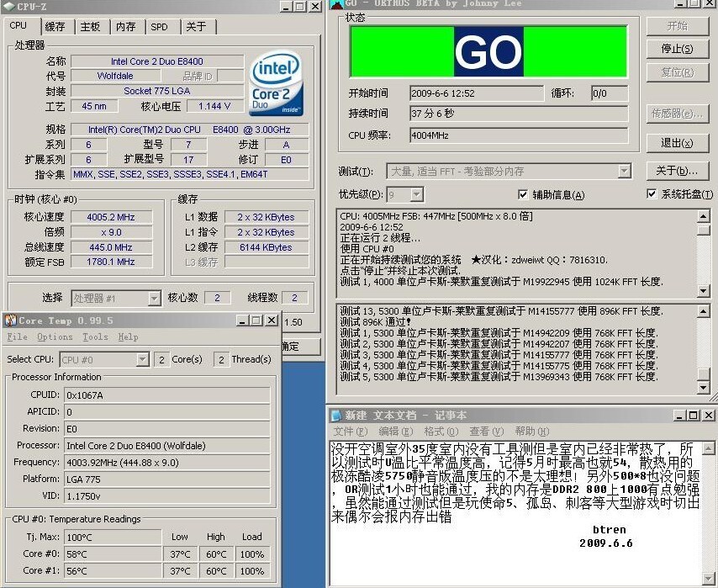This screenshot has width=718, height=588.
Task: Click the 退出(X) button in ORTHOS
Action: (x=677, y=143)
